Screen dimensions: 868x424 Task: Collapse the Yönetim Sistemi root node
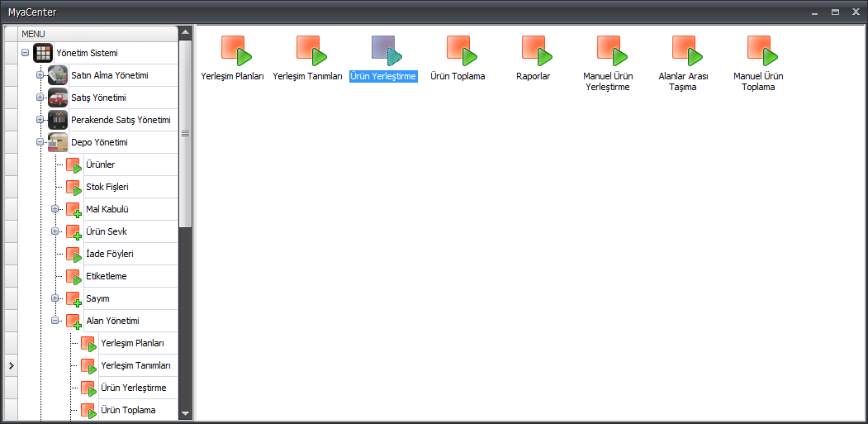click(x=25, y=53)
